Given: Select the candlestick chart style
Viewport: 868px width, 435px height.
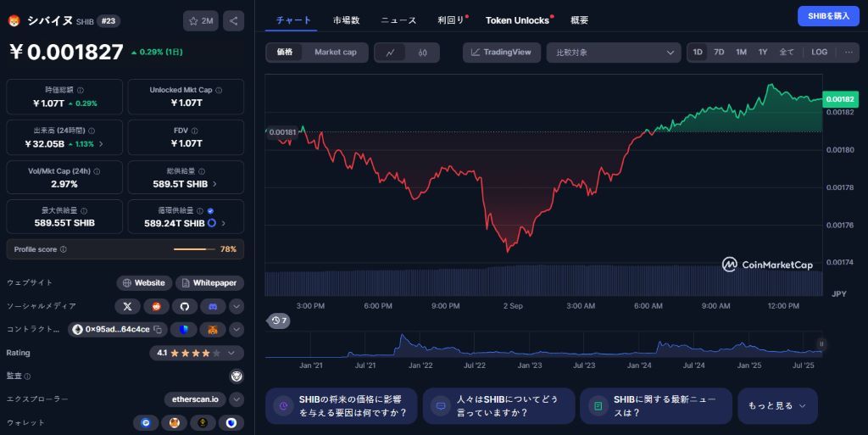Looking at the screenshot, I should click(x=423, y=53).
